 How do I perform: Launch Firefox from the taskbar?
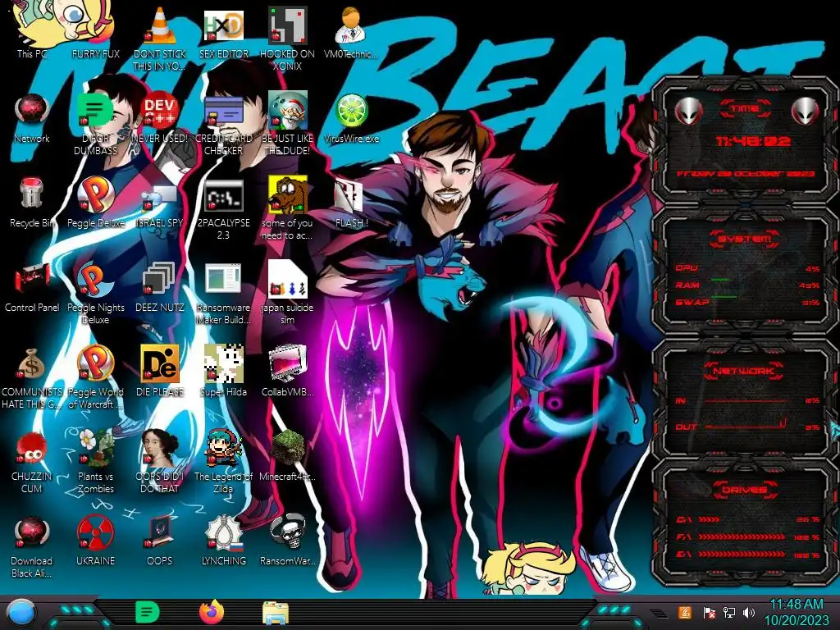point(212,612)
